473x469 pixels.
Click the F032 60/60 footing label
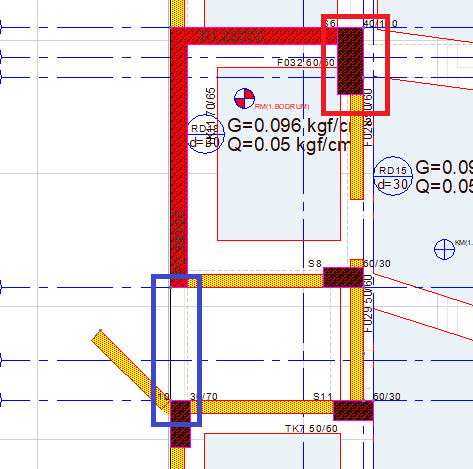pos(306,63)
